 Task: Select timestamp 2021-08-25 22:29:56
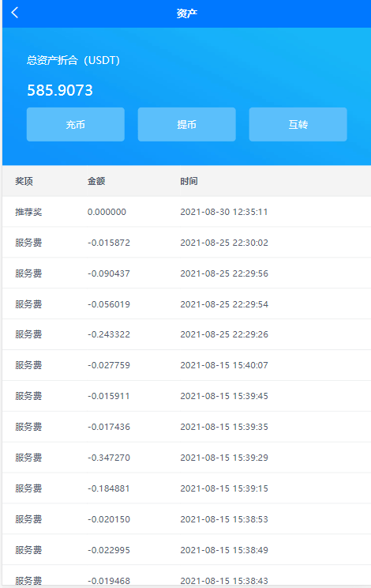click(224, 273)
